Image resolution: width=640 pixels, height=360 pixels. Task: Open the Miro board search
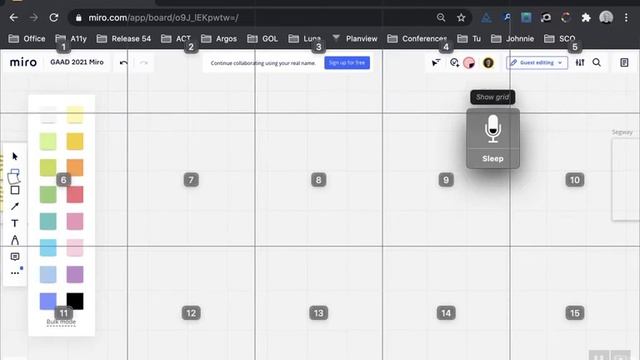[597, 63]
